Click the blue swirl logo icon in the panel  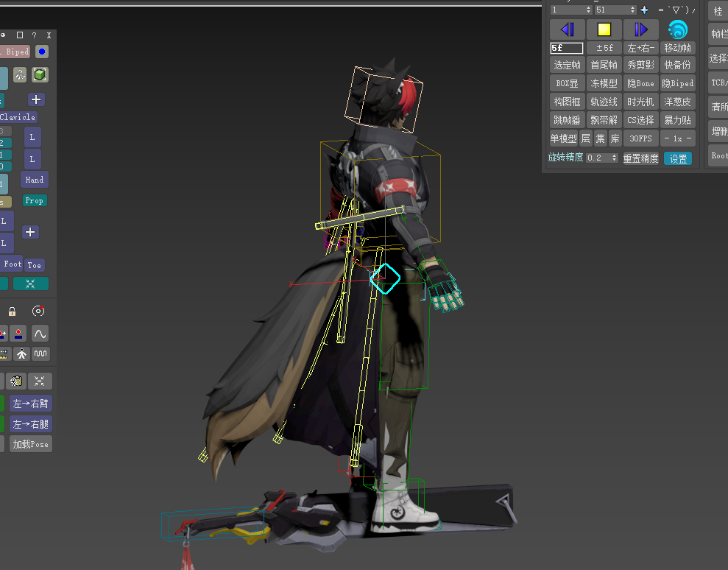coord(677,30)
